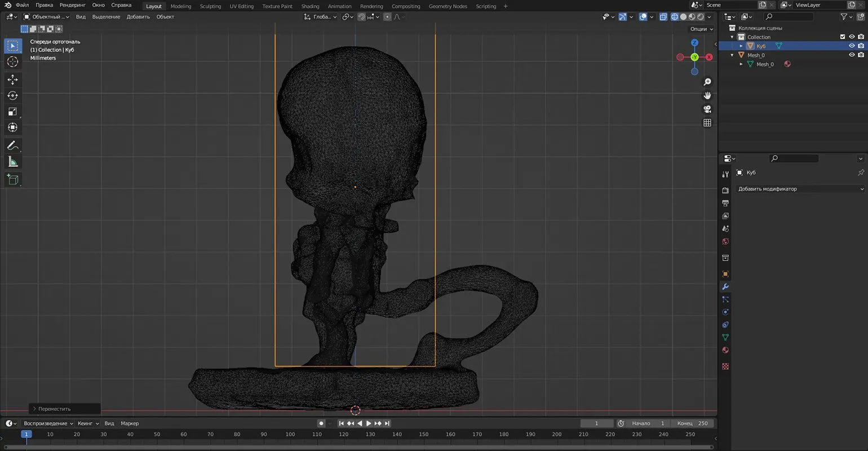Image resolution: width=868 pixels, height=451 pixels.
Task: Select the Measure ruler tool
Action: (12, 162)
